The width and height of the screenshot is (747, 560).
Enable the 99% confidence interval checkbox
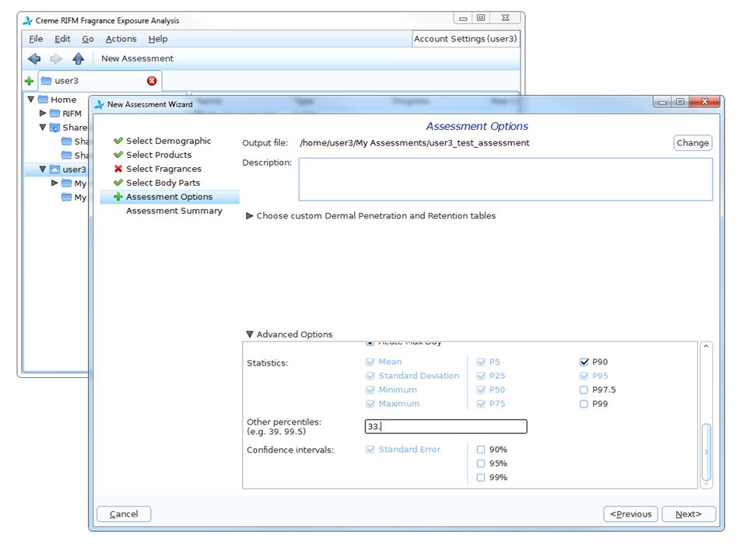click(x=481, y=478)
